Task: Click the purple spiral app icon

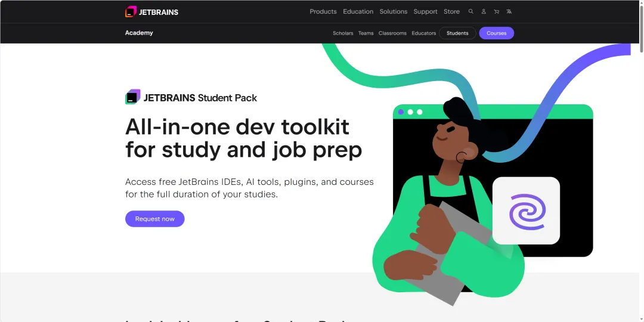Action: 526,210
